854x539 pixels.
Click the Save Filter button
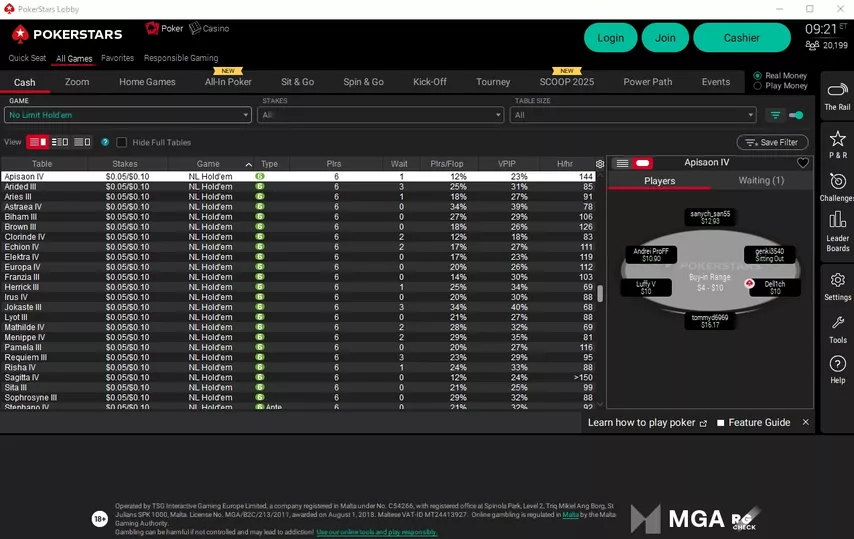[x=772, y=142]
